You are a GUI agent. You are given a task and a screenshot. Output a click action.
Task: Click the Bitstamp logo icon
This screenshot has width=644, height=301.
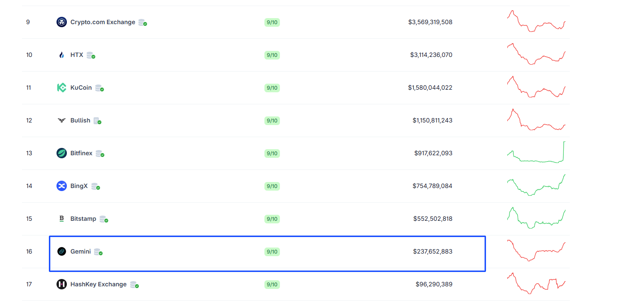62,219
